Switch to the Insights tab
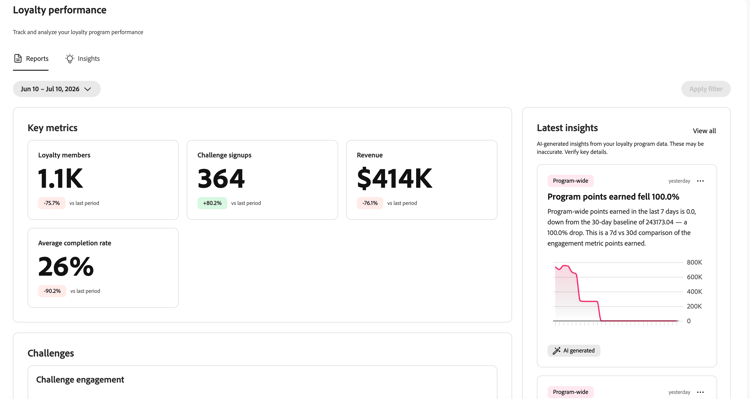Image resolution: width=750 pixels, height=399 pixels. coord(82,59)
